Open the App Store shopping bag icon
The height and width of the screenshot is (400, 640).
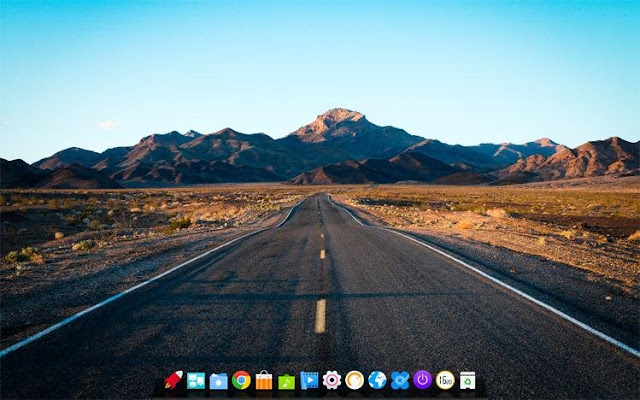coord(264,380)
